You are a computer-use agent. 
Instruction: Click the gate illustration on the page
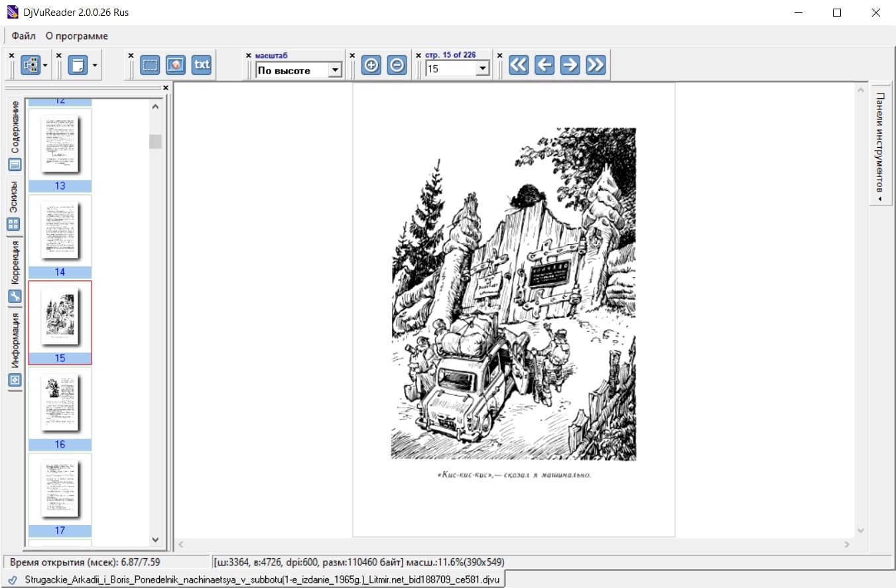pos(513,294)
